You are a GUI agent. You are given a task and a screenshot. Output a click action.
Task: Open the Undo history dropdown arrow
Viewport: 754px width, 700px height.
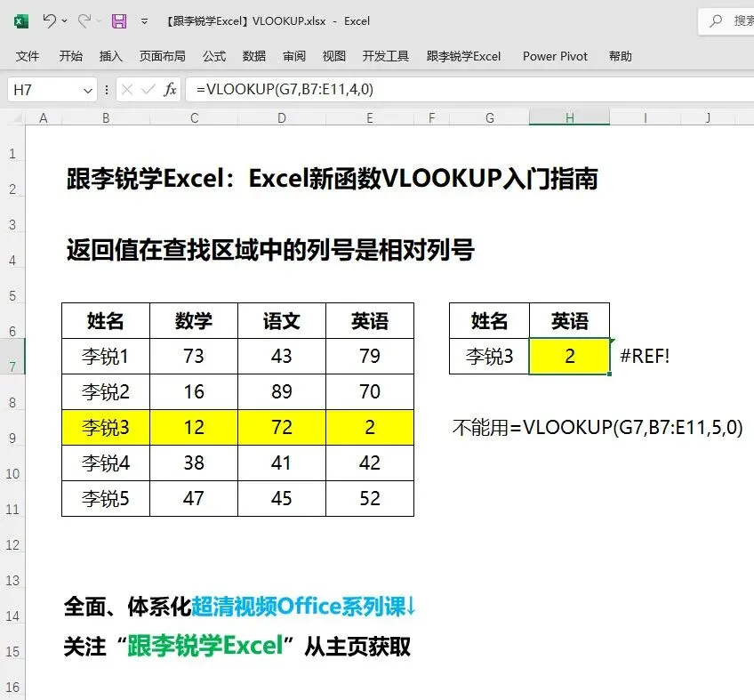(x=64, y=21)
